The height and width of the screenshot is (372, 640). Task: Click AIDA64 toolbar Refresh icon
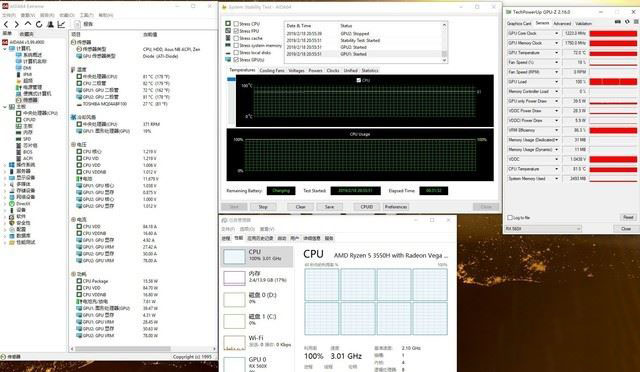point(39,25)
